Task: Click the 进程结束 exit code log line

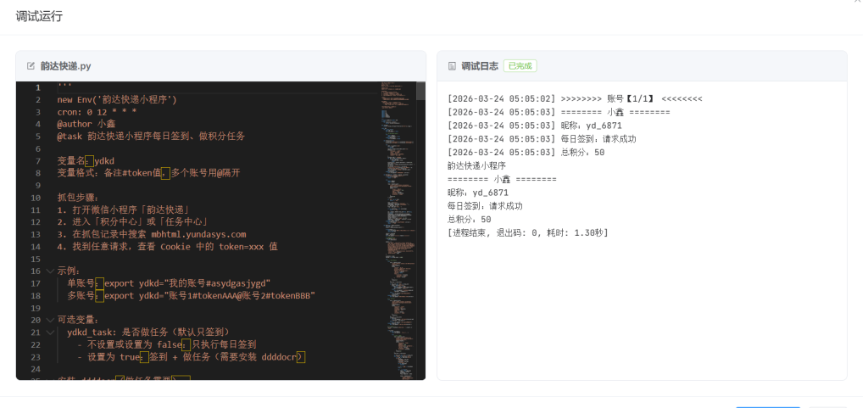Action: pos(527,232)
